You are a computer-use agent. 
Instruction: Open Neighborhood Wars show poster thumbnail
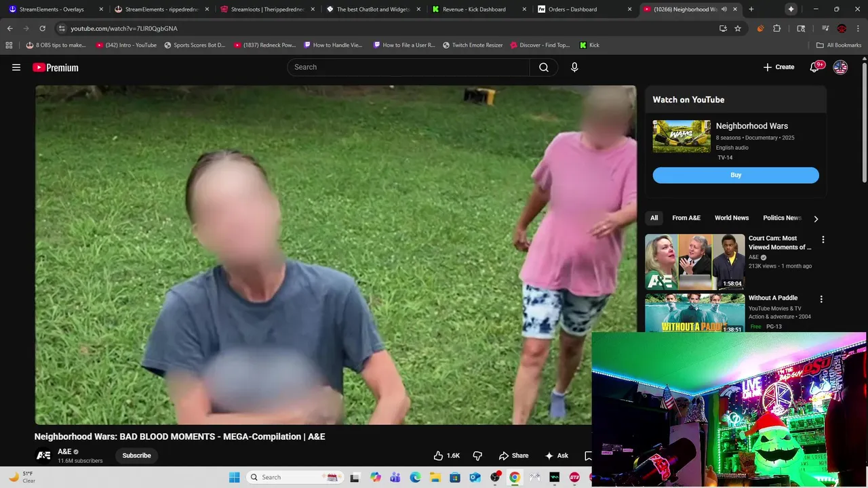click(682, 136)
